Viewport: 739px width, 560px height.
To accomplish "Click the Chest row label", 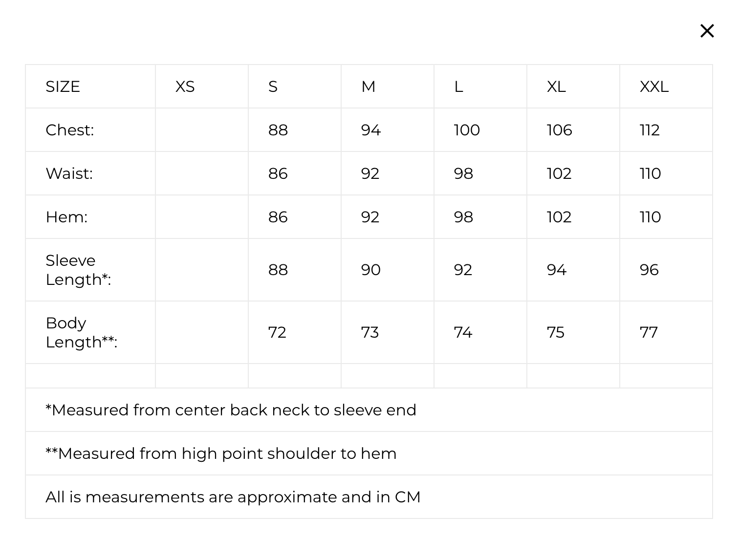I will [69, 130].
